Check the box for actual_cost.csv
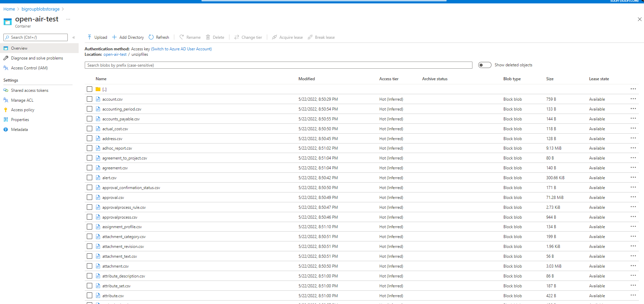Image resolution: width=644 pixels, height=304 pixels. 90,129
